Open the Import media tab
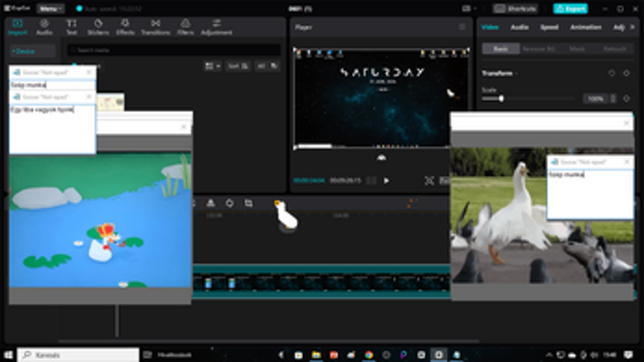Screen dimensions: 644x362 click(x=17, y=27)
